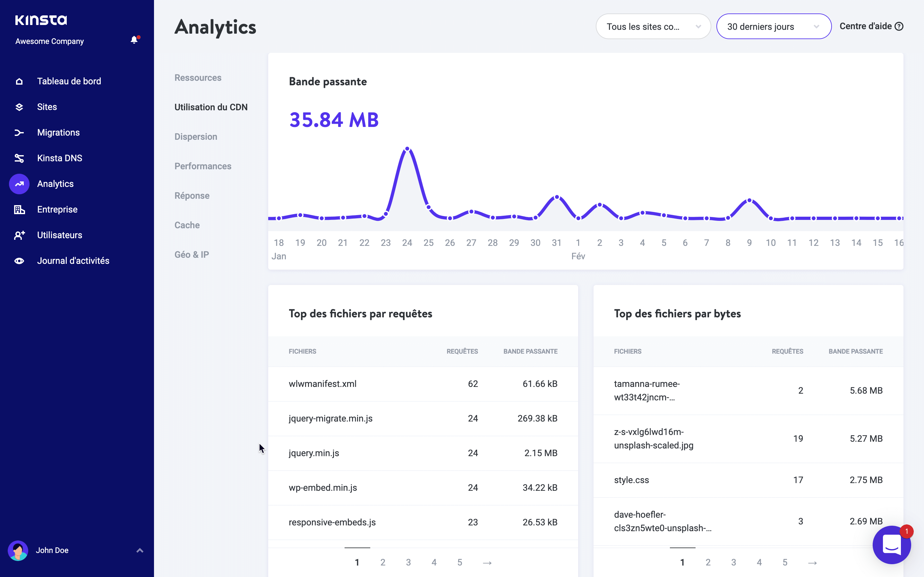
Task: Select Cache from the Analytics submenu
Action: pos(187,225)
